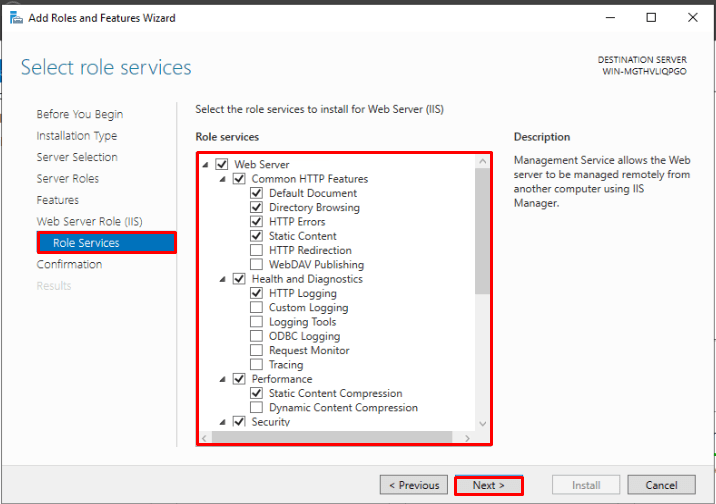
Task: Check the WebDAV Publishing option
Action: click(257, 264)
